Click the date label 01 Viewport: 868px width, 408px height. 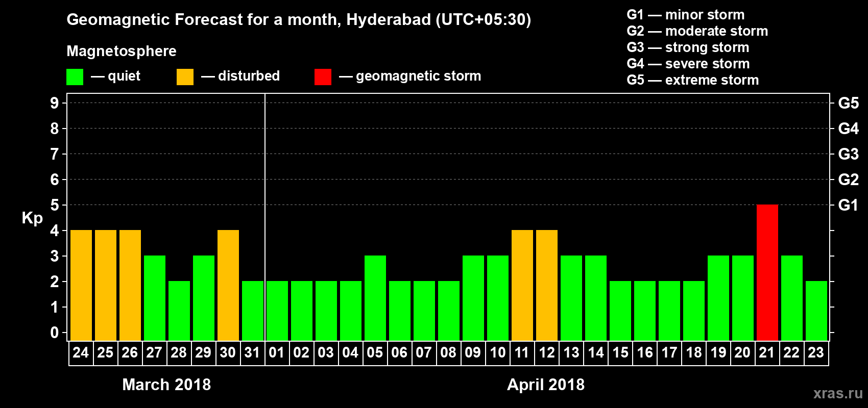[277, 352]
